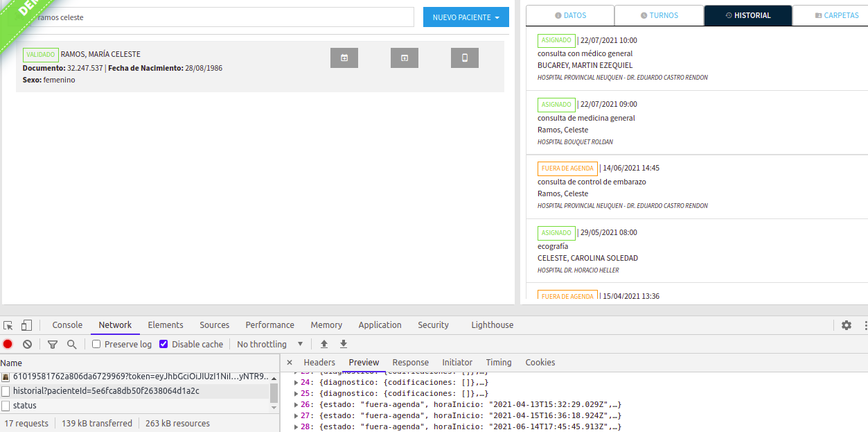Open the Nuevo Paciente dropdown button
The height and width of the screenshot is (432, 868).
point(466,17)
